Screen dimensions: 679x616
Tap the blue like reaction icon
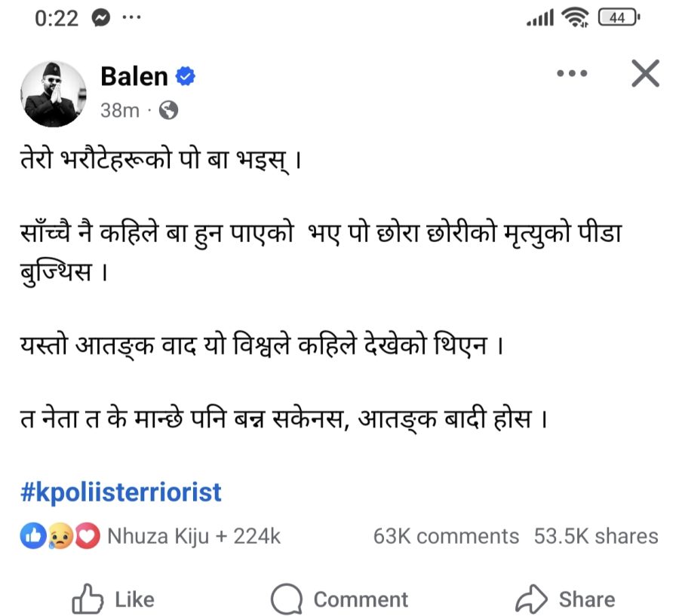click(x=31, y=536)
